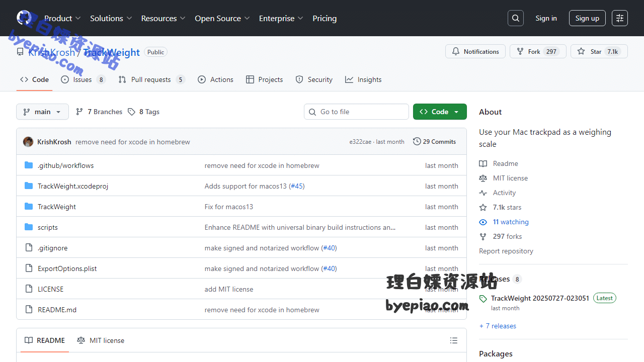Open the green Code dropdown button

point(440,112)
